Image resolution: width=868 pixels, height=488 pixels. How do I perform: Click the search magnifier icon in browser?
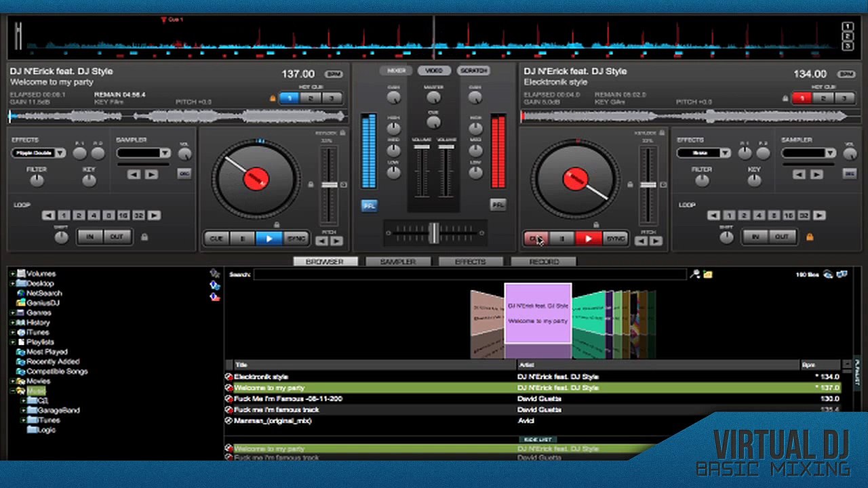point(694,274)
